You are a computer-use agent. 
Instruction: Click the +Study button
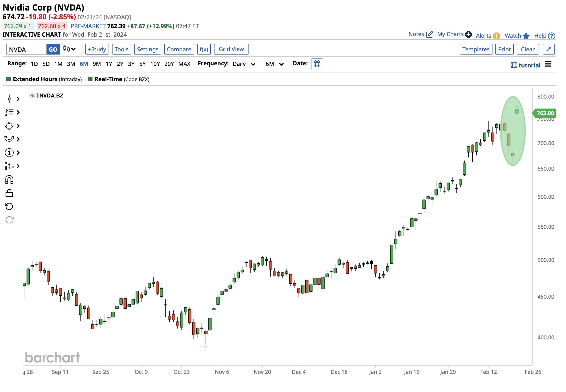pyautogui.click(x=97, y=49)
